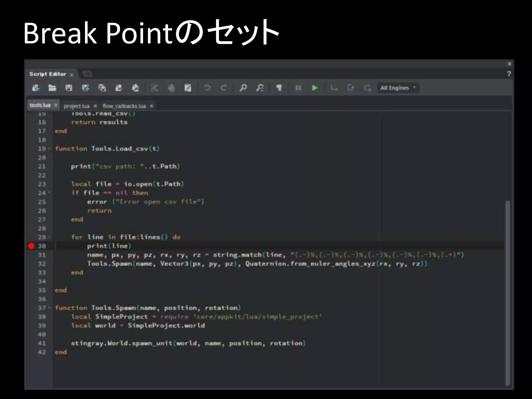Close the Script Editor panel tab
The width and height of the screenshot is (532, 399).
coord(72,75)
